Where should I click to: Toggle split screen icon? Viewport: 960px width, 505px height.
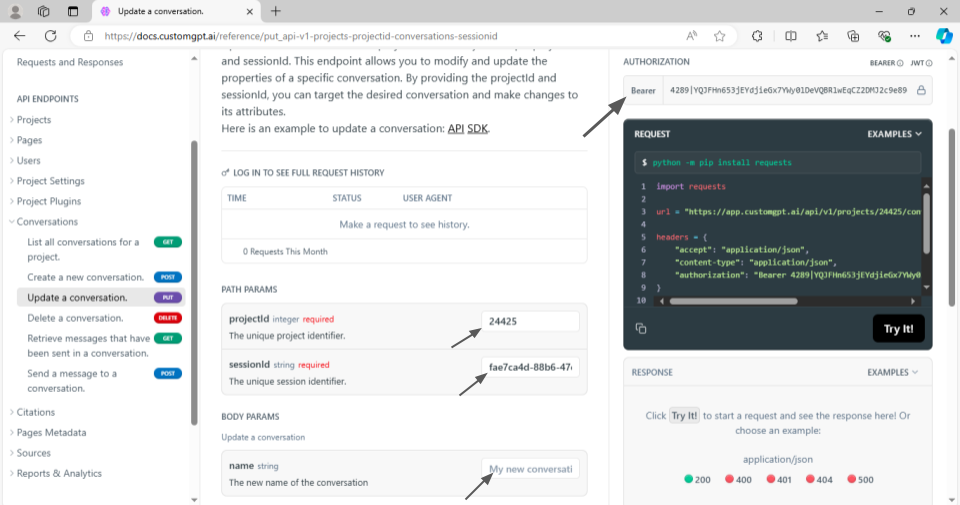click(790, 36)
